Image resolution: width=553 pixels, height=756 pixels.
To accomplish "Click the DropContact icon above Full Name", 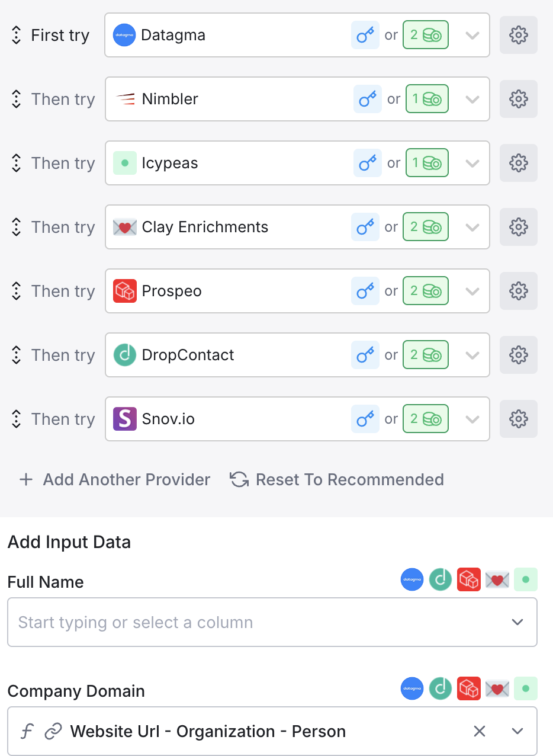I will tap(440, 579).
